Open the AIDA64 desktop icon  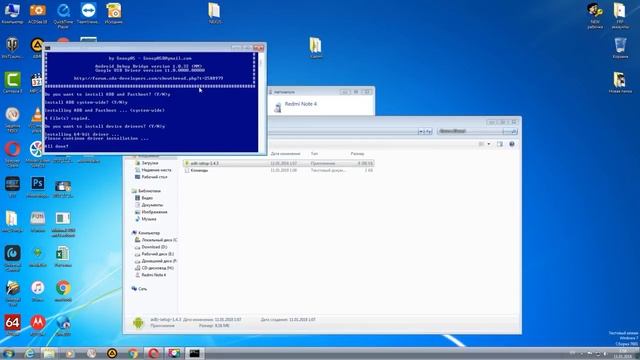click(12, 325)
